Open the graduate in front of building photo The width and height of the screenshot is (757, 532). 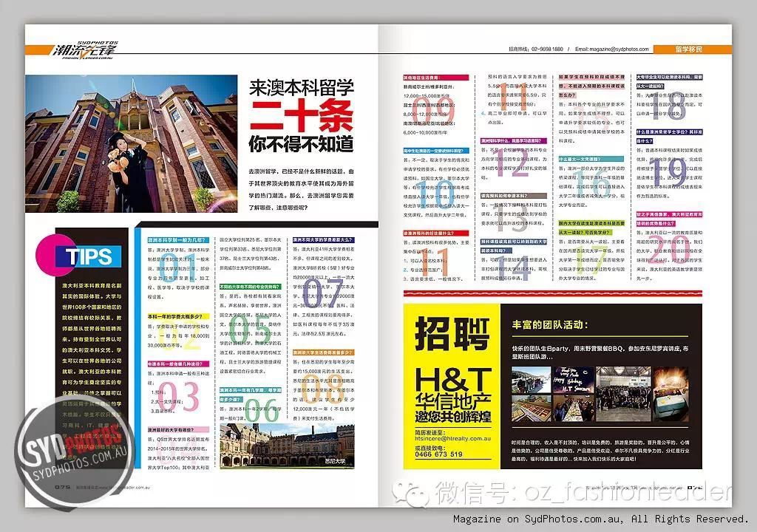pyautogui.click(x=132, y=143)
